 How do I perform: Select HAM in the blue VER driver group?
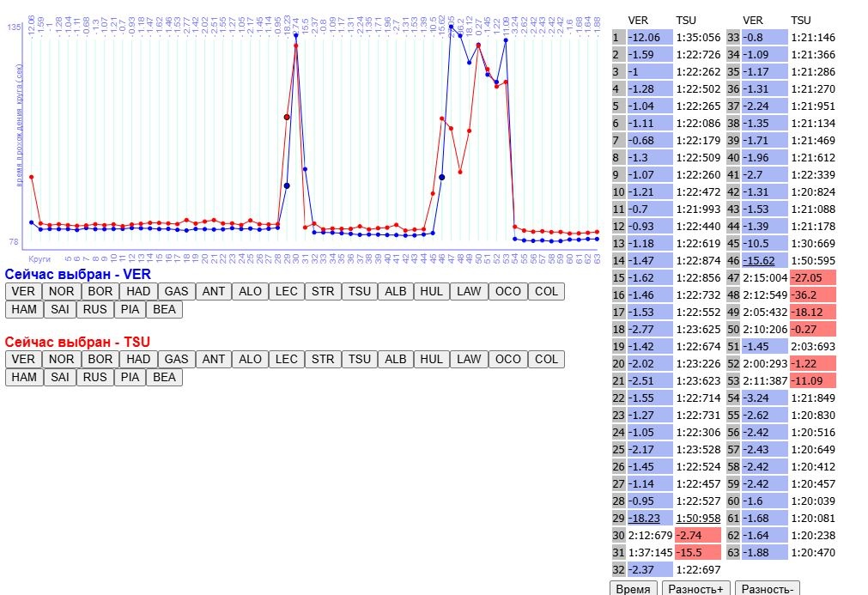tap(23, 309)
